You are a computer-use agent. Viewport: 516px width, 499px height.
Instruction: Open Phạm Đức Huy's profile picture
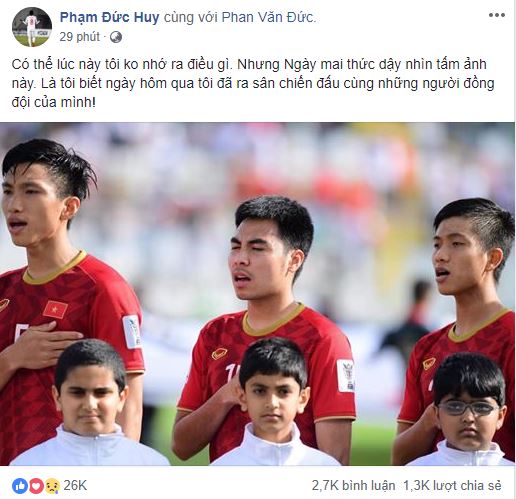click(32, 27)
